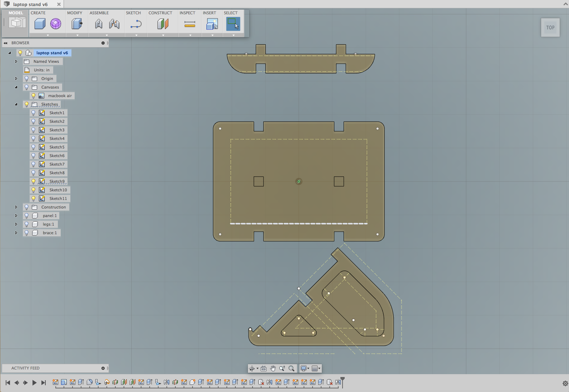Jump to the end of the timeline

click(x=44, y=383)
